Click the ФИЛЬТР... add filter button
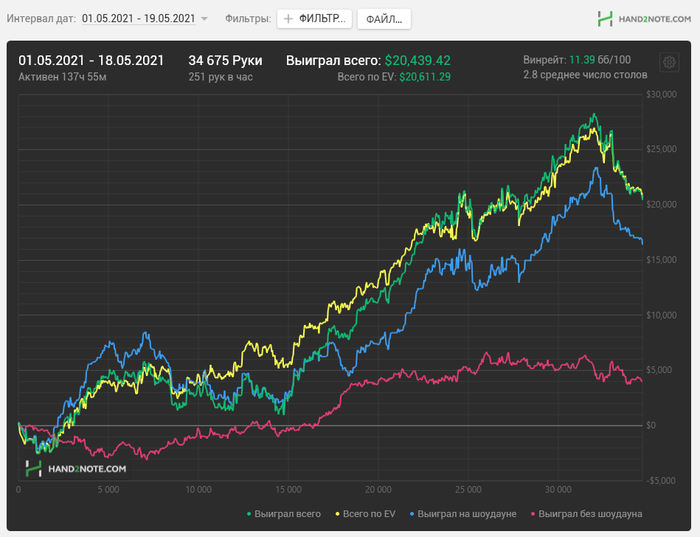This screenshot has height=537, width=700. click(x=314, y=19)
